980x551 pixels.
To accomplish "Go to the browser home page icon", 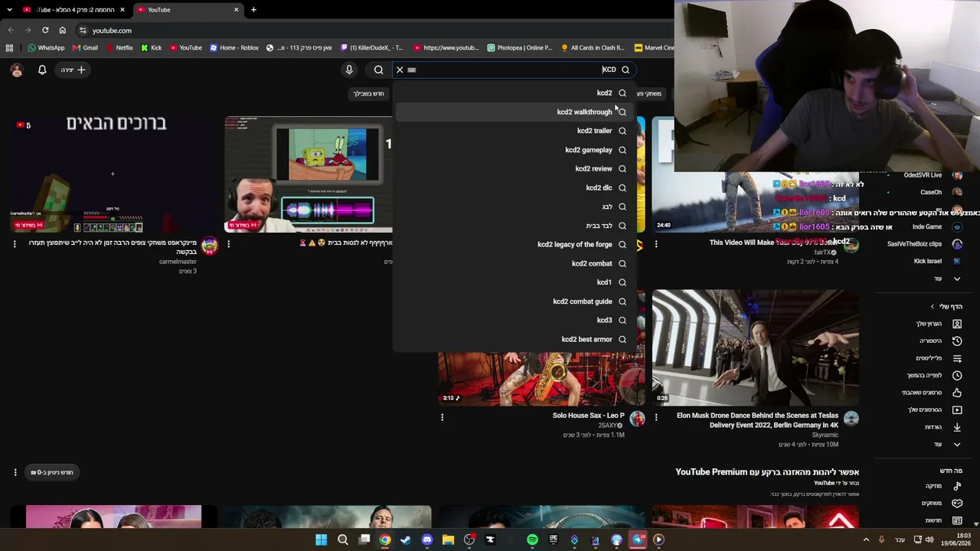I will pyautogui.click(x=63, y=31).
